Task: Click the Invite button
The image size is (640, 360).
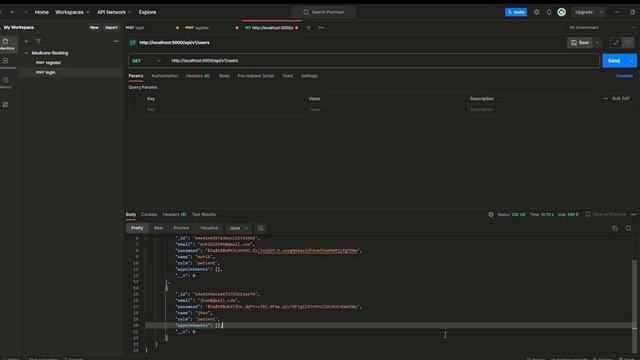Action: 516,12
